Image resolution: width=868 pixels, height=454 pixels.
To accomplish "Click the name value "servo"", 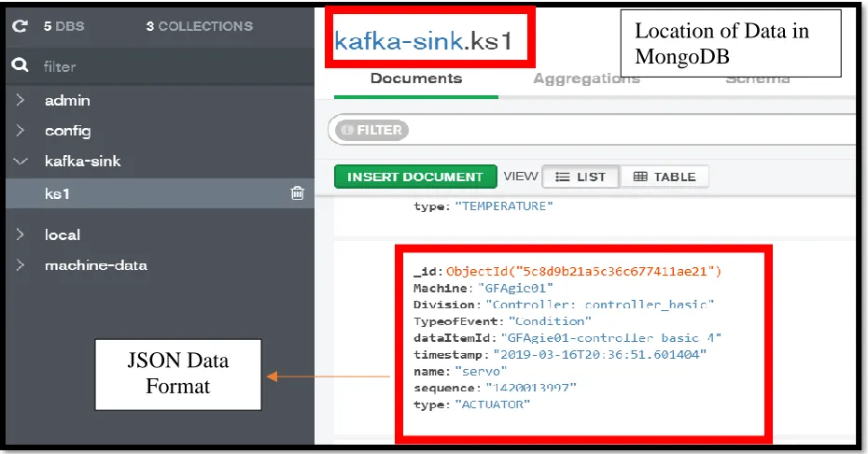I will [x=481, y=371].
